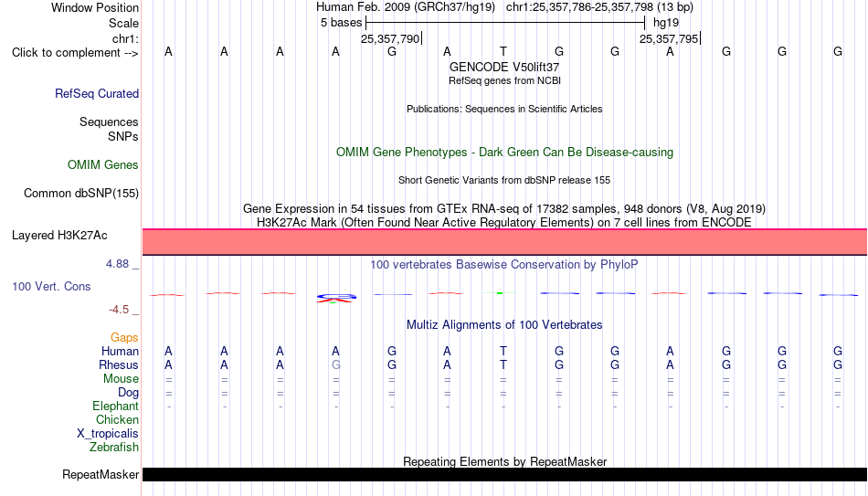Screen dimensions: 868x496
Task: Click the Zebrafish species row label
Action: click(x=114, y=448)
